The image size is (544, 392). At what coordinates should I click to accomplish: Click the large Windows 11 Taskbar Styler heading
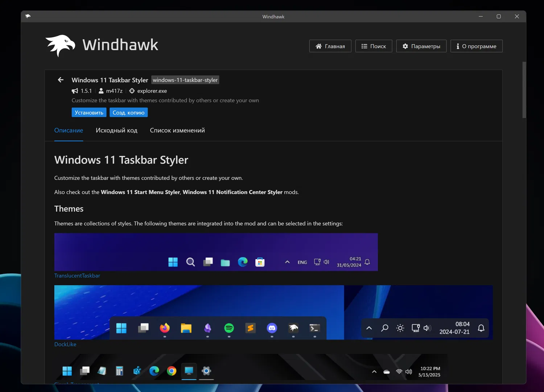coord(121,160)
